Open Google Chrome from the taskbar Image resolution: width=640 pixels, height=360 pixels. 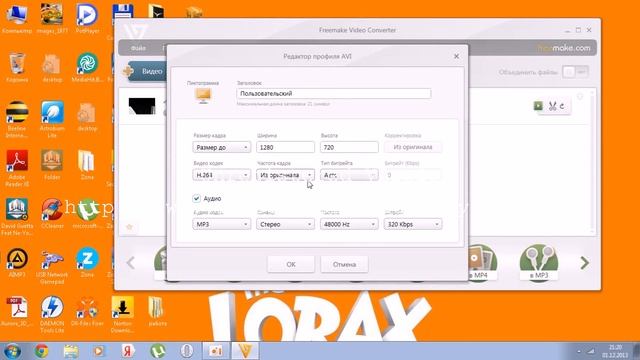41,351
